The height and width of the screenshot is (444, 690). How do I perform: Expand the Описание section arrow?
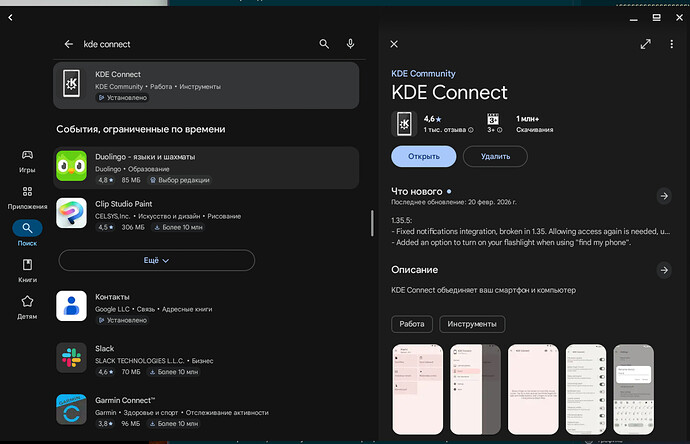pos(664,270)
